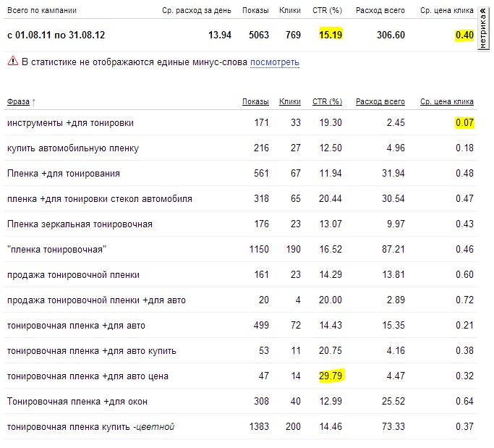The height and width of the screenshot is (448, 494).
Task: Click the red warning triangle icon
Action: coord(12,62)
